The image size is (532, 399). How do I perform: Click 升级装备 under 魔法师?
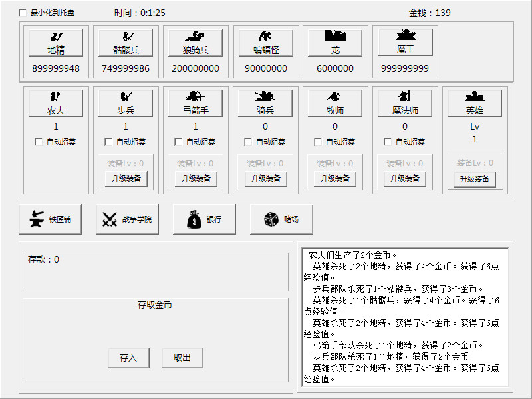[405, 178]
